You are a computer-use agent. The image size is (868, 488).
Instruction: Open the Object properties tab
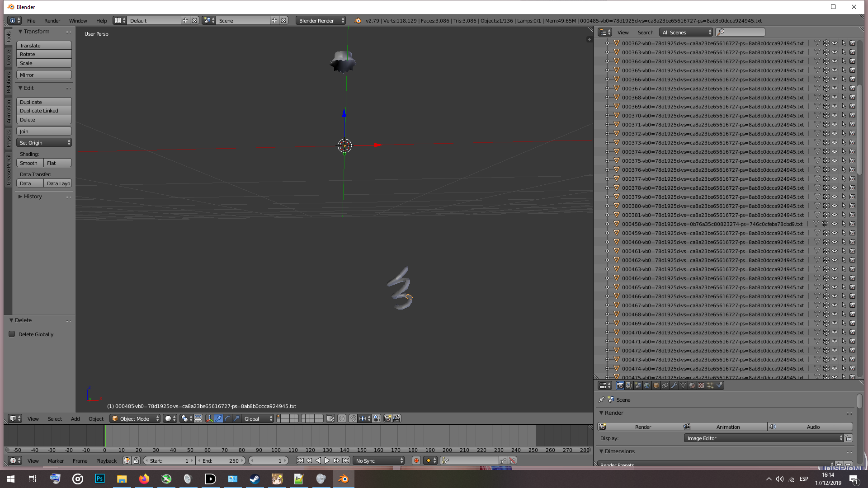click(x=656, y=385)
